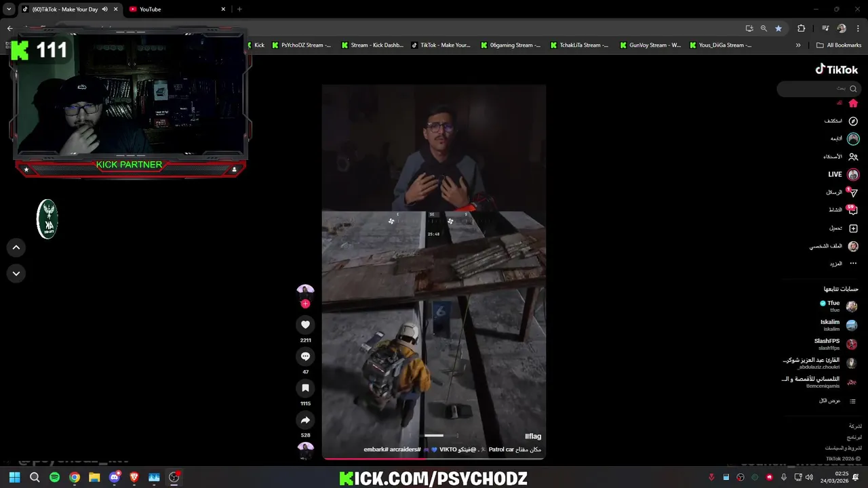868x488 pixels.
Task: Like the TikTok video with heart icon
Action: click(305, 325)
